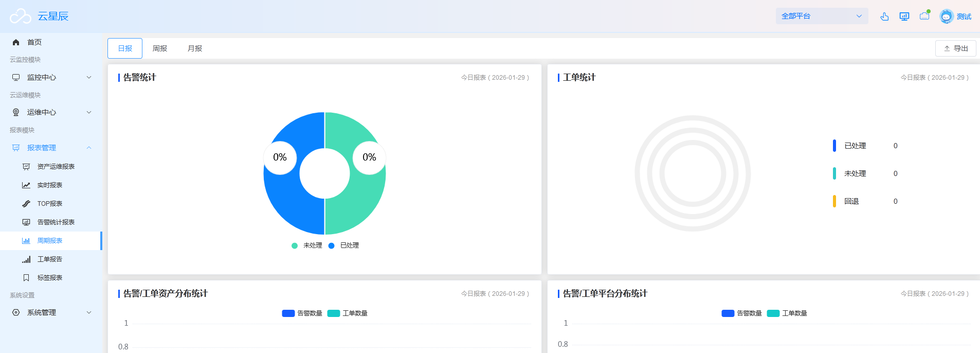Open 标签报表 menu item
Viewport: 980px width, 353px height.
pos(51,278)
